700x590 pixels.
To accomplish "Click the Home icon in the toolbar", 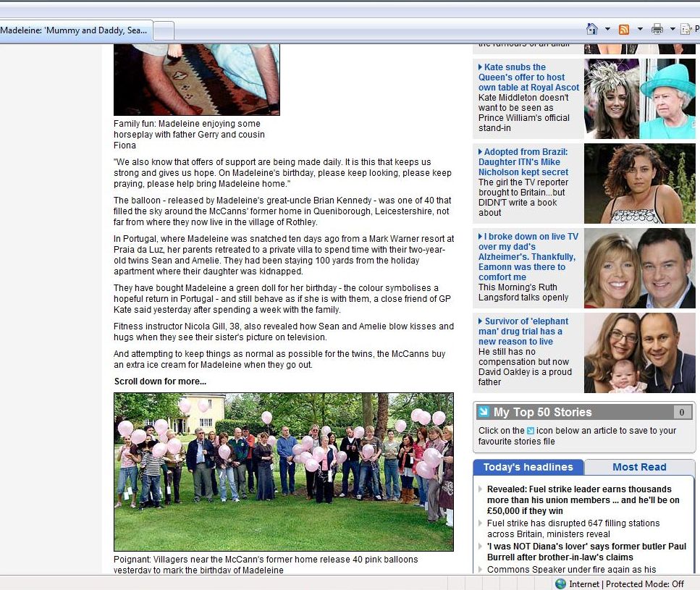I will (x=591, y=29).
